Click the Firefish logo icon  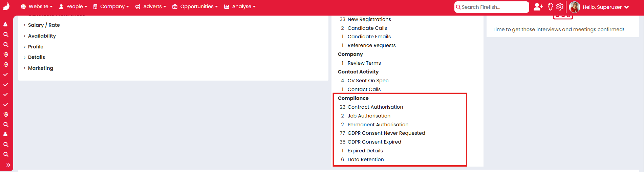[6, 6]
